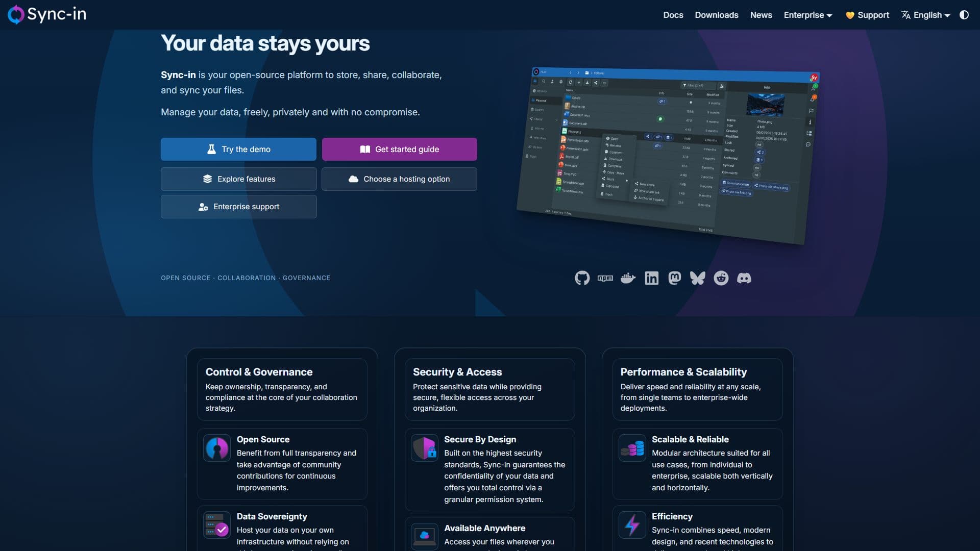Click the Scalable & Reliable database icon
The image size is (980, 551).
click(x=632, y=448)
